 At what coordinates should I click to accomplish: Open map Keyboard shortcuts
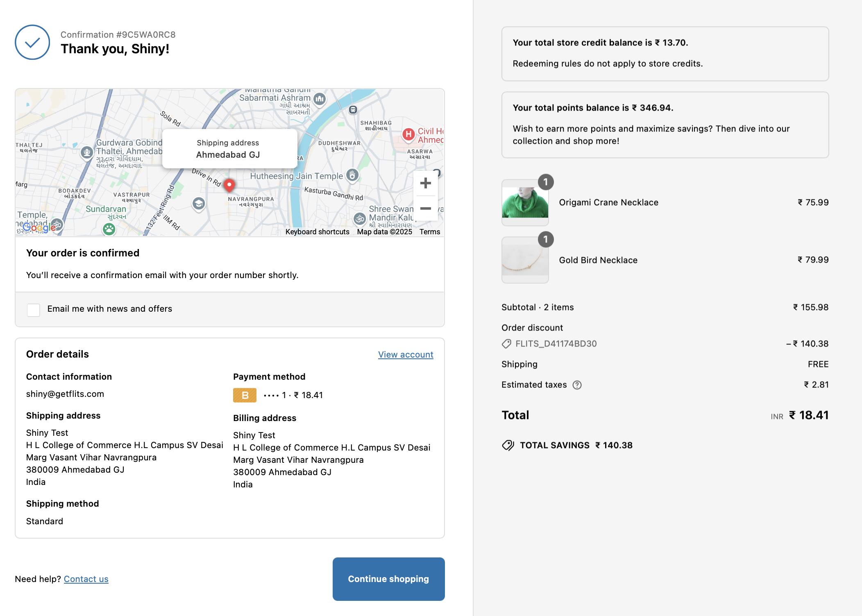317,232
